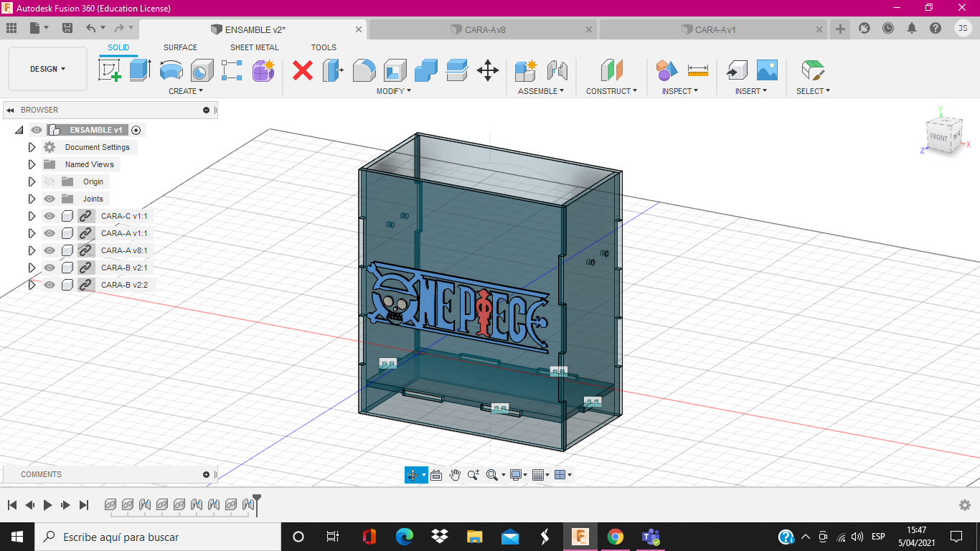Click the ViewCube FRONT face
Image resolution: width=980 pixels, height=551 pixels.
(939, 136)
